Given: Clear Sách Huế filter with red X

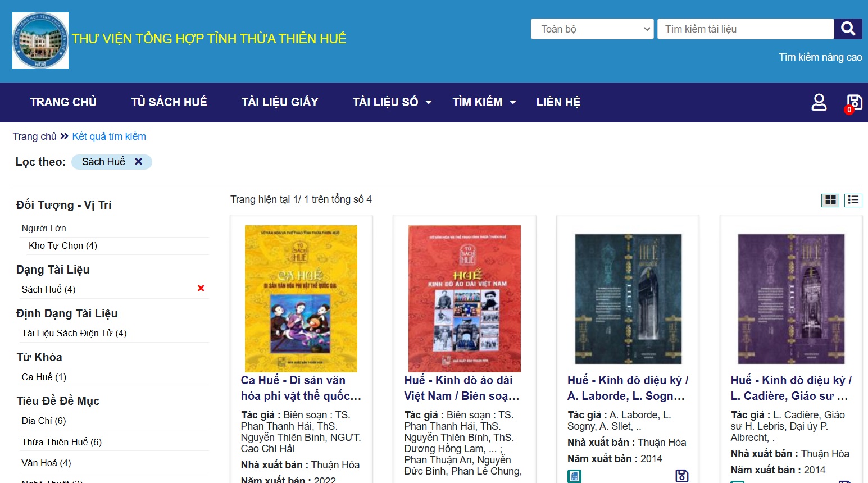Looking at the screenshot, I should pyautogui.click(x=201, y=289).
